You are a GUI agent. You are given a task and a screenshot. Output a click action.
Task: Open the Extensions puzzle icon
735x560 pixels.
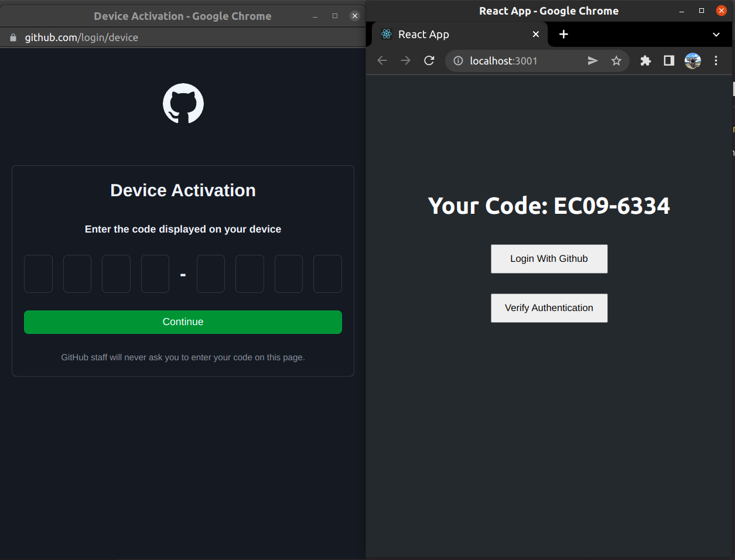point(645,60)
